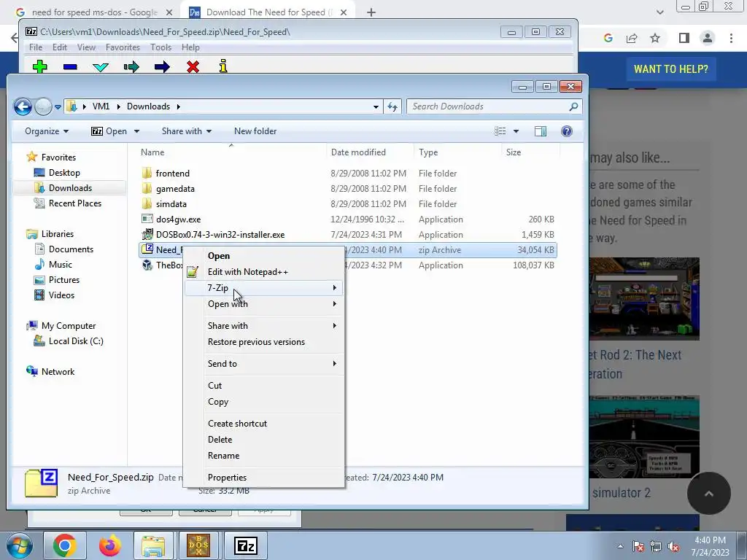
Task: Open the 7-Zip context submenu
Action: pos(263,287)
